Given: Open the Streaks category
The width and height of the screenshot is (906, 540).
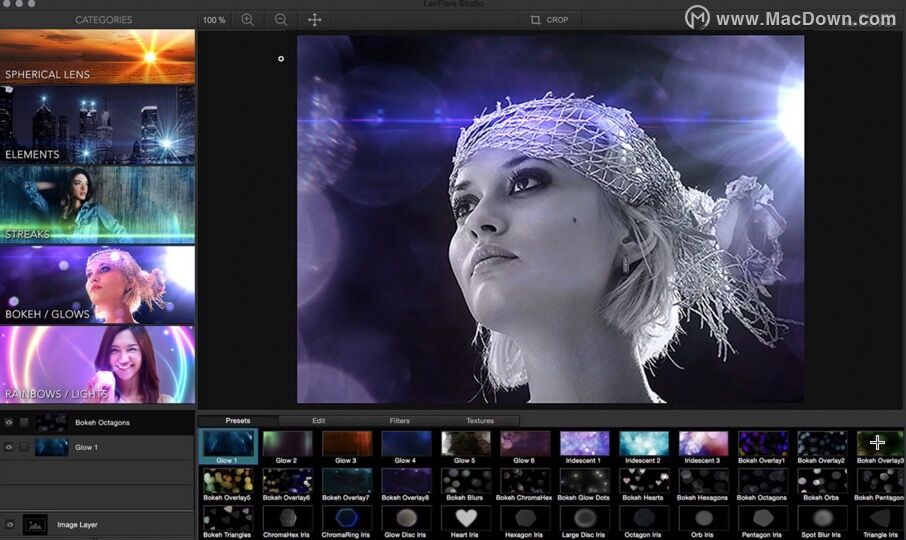Looking at the screenshot, I should (x=97, y=204).
